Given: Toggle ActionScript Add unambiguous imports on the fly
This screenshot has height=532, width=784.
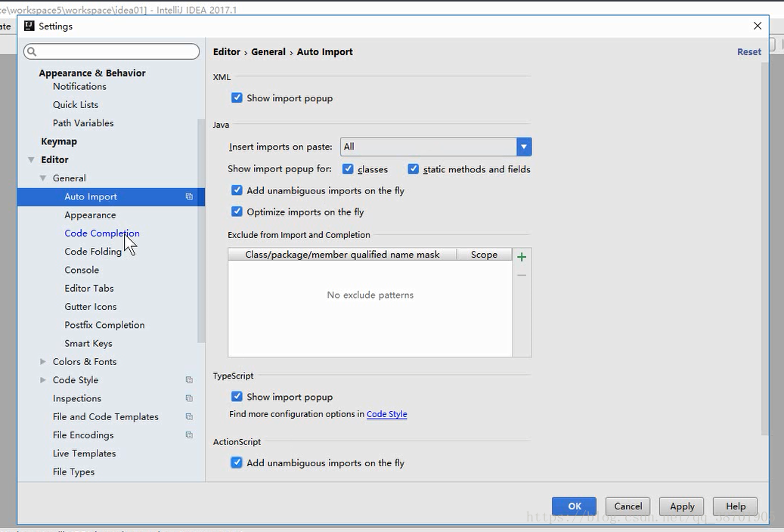Looking at the screenshot, I should click(x=237, y=462).
